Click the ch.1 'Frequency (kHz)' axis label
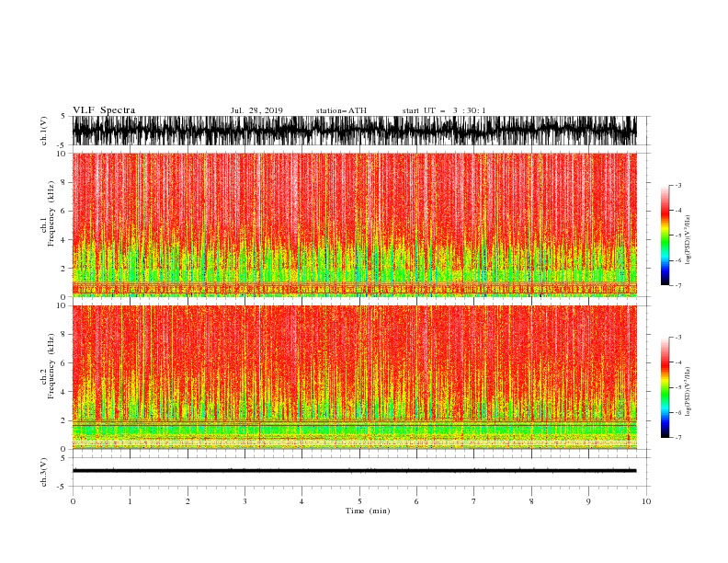The width and height of the screenshot is (728, 563). (x=51, y=213)
